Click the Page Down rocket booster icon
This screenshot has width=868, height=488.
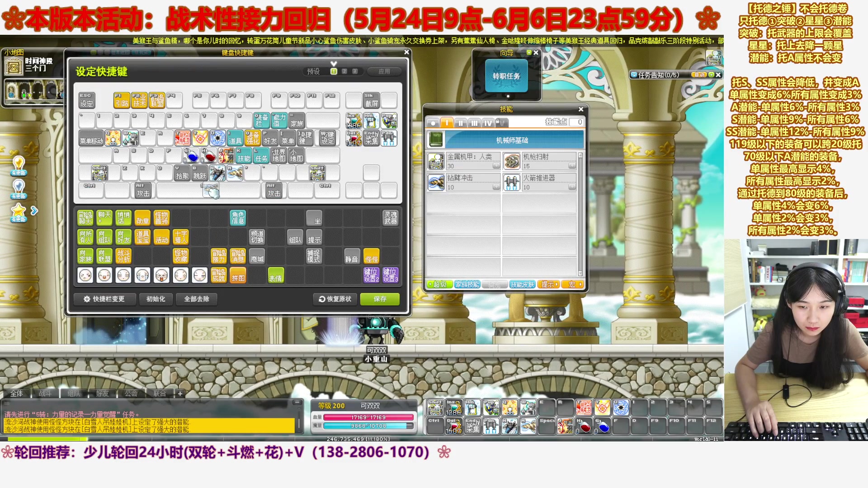coord(389,138)
